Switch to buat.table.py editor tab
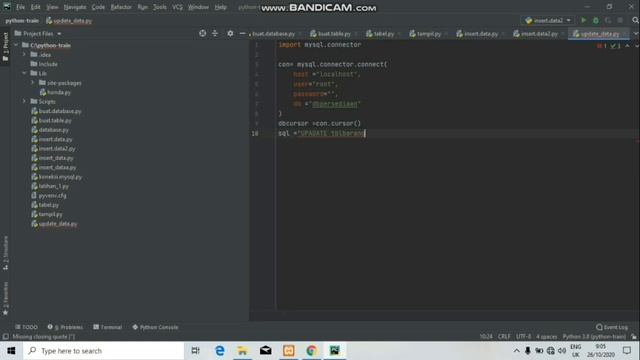Screen dimensions: 640x360 333,34
